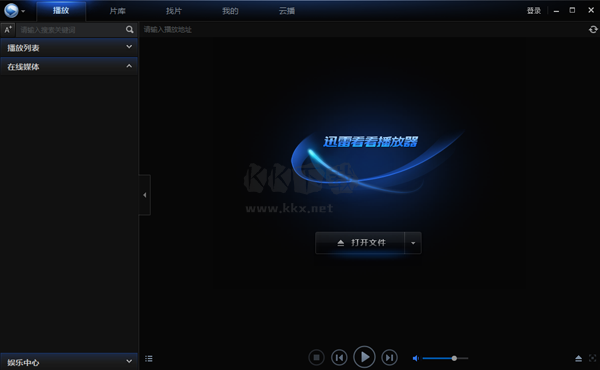
Task: Collapse the left sidebar with arrow handle
Action: click(x=145, y=195)
